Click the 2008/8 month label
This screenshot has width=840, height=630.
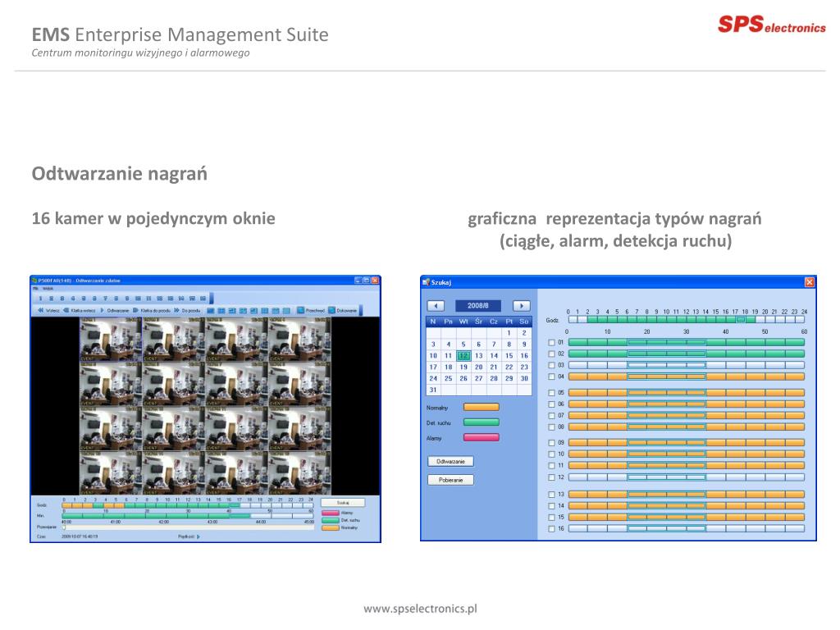[x=478, y=306]
